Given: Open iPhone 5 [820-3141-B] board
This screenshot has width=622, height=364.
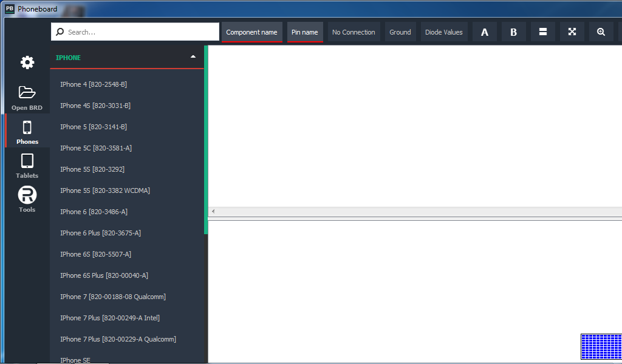Looking at the screenshot, I should [94, 127].
